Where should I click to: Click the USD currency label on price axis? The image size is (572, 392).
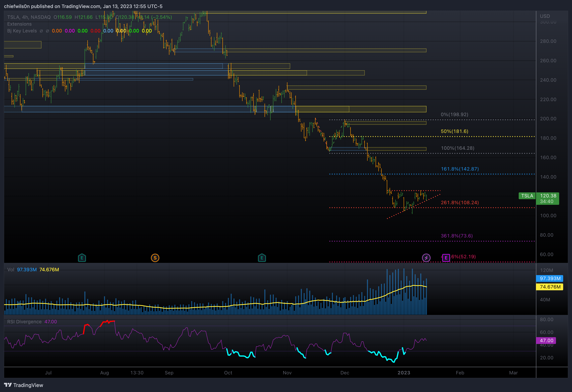(545, 16)
